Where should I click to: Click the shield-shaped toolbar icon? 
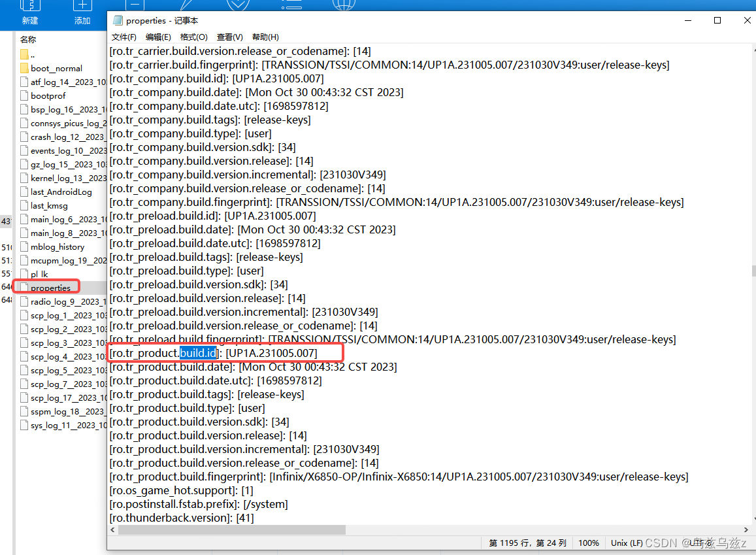point(238,7)
